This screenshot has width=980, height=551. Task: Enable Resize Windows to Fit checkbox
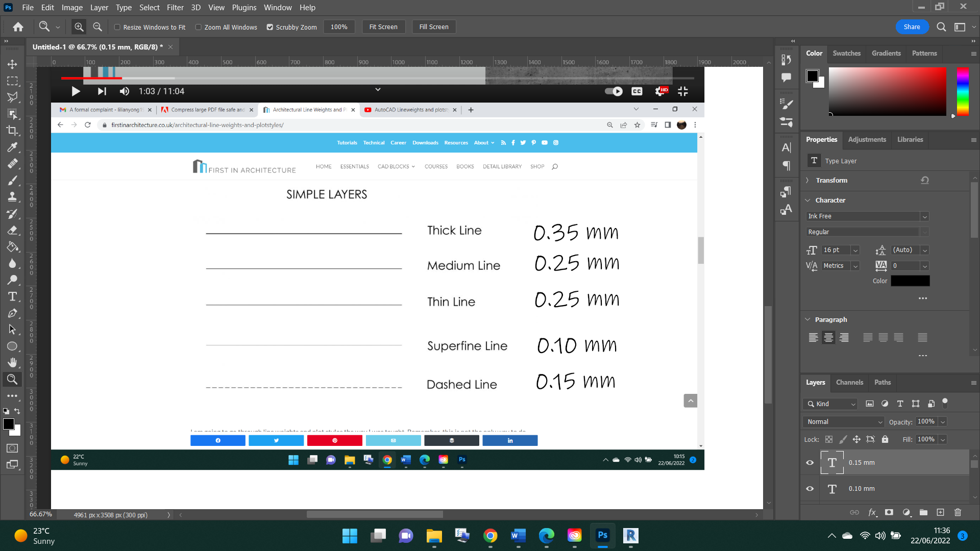(x=117, y=27)
